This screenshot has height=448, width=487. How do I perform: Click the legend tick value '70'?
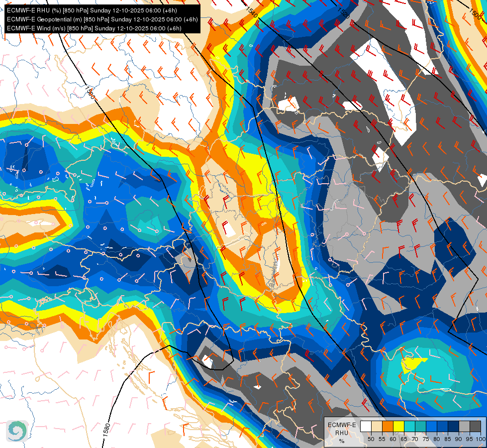pos(415,439)
